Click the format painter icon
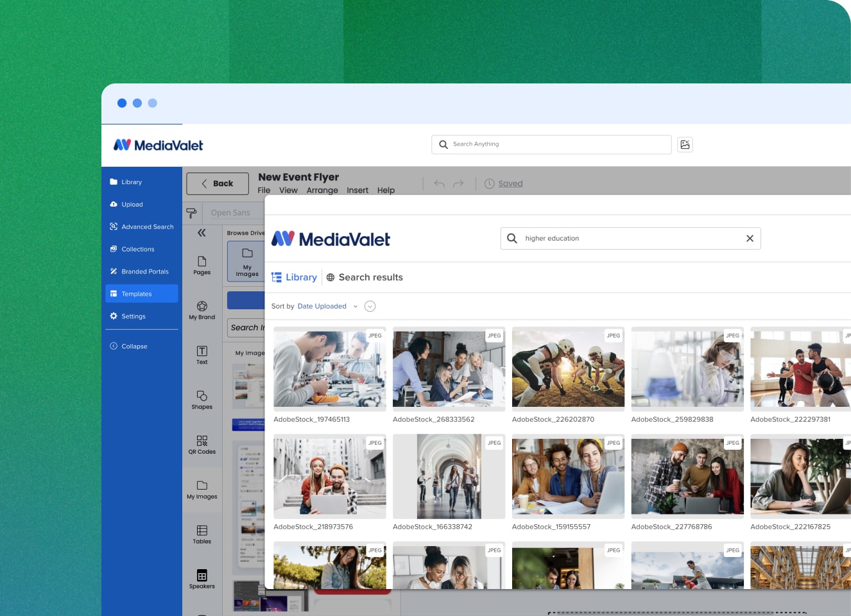This screenshot has width=851, height=616. 191,213
